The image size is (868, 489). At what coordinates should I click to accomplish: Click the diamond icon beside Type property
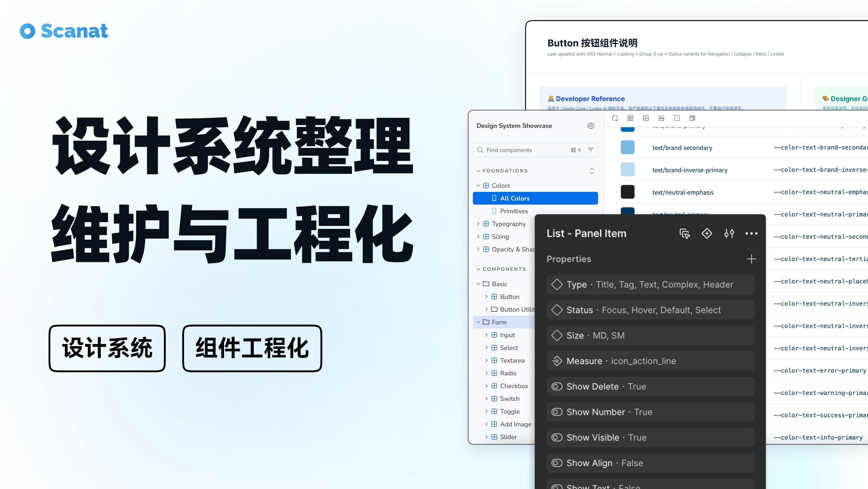(557, 284)
